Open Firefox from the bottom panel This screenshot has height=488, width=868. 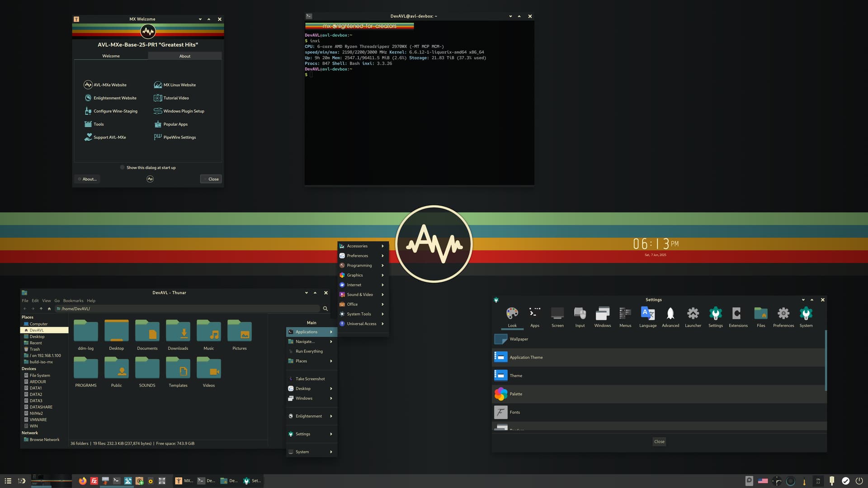click(82, 481)
